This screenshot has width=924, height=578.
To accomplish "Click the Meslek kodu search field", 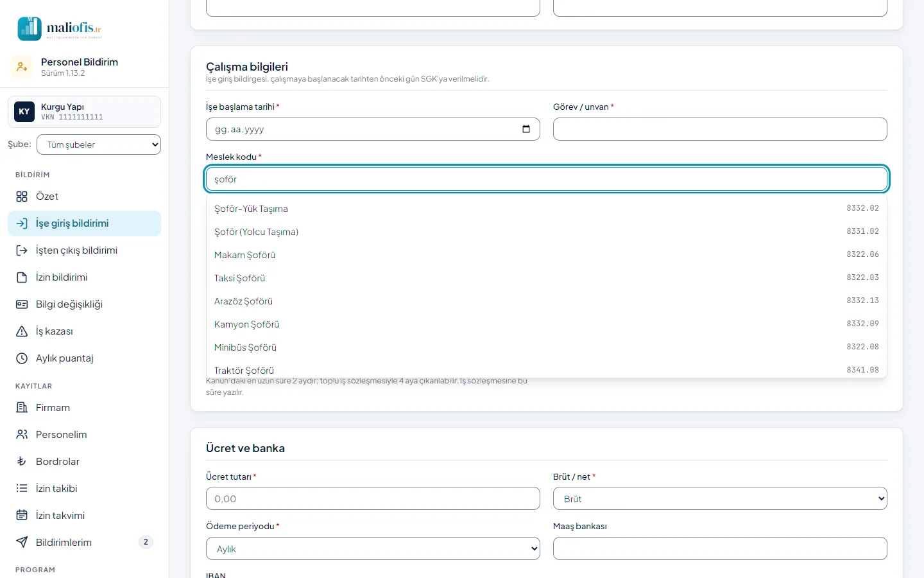I will point(547,179).
